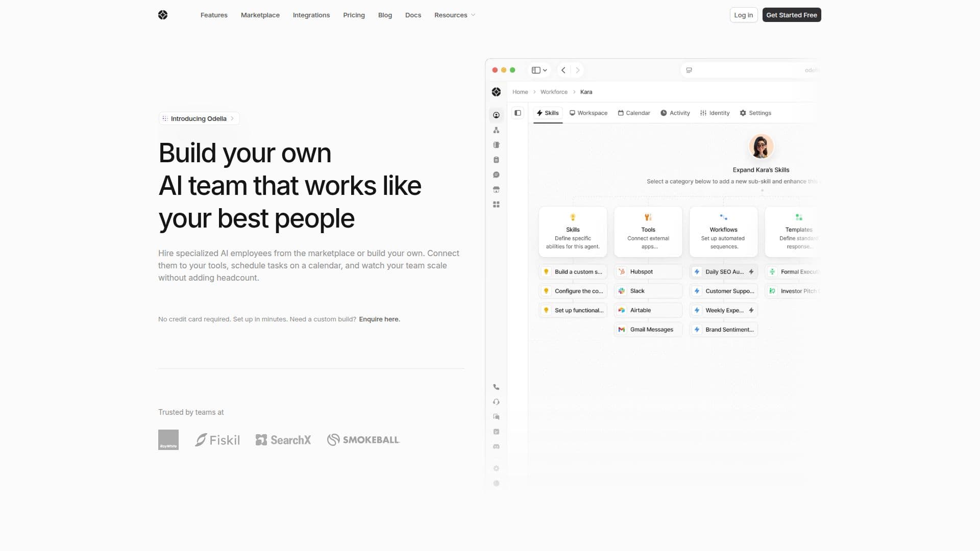Screen dimensions: 980x551
Task: Click the app logo beside the Home breadcrumb
Action: [x=496, y=92]
